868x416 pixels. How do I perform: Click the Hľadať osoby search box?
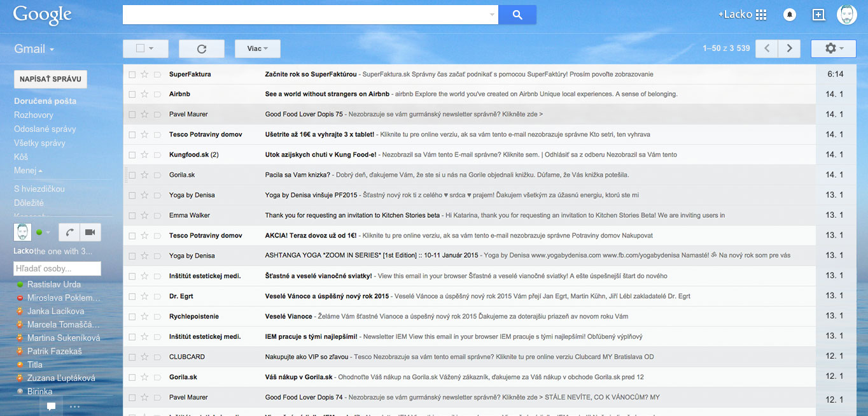pyautogui.click(x=57, y=269)
